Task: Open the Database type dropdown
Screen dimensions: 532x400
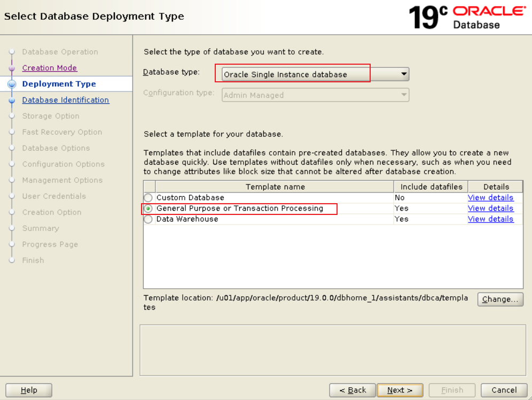Action: [x=315, y=74]
